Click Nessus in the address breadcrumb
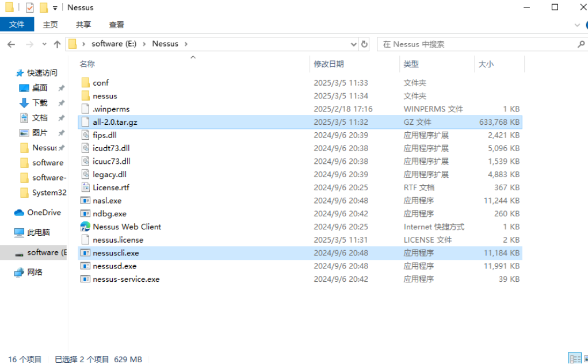 click(165, 44)
